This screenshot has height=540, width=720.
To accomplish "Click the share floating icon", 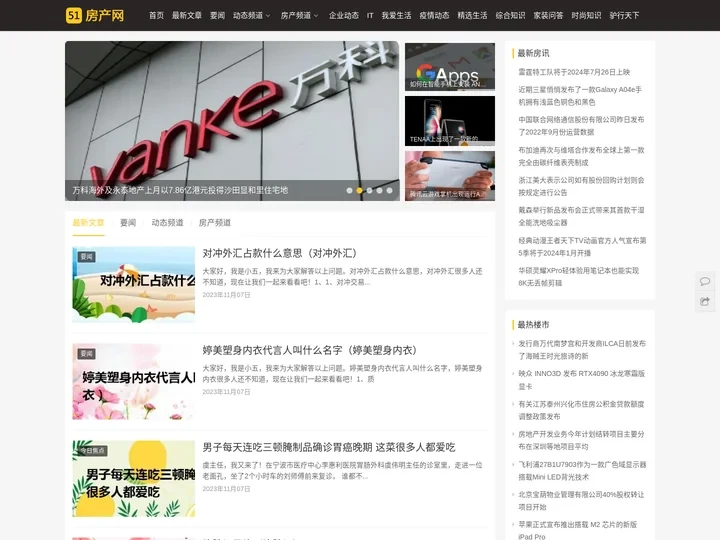I will [x=705, y=302].
